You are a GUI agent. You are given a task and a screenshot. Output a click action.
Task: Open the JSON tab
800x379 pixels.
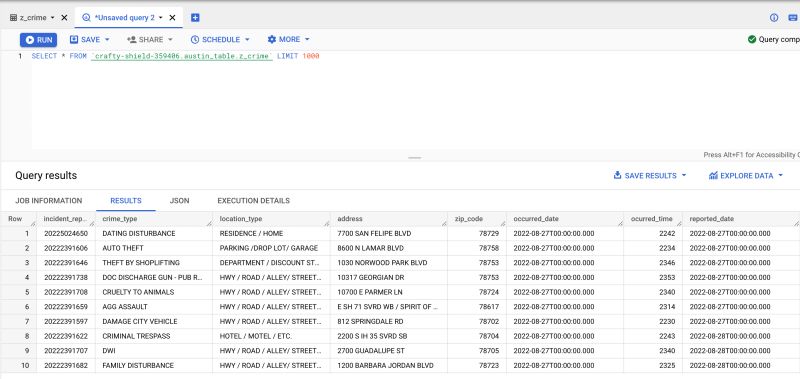tap(180, 200)
